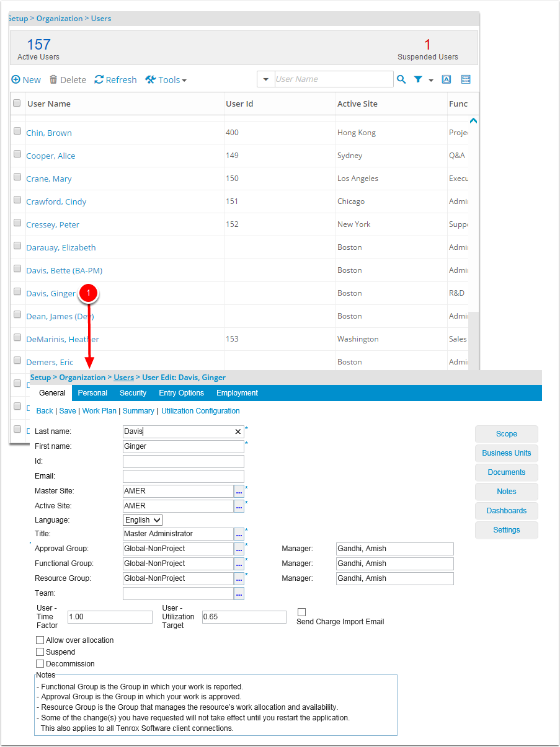Open Resource Group ellipsis picker

[239, 578]
